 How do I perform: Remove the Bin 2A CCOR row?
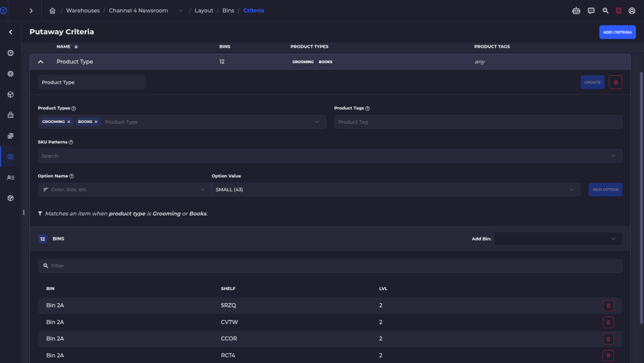[608, 339]
